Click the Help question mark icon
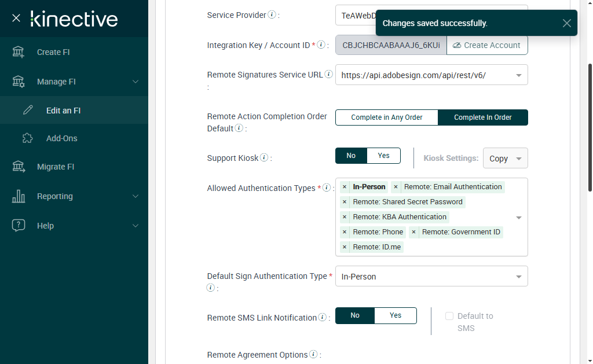 click(x=19, y=226)
